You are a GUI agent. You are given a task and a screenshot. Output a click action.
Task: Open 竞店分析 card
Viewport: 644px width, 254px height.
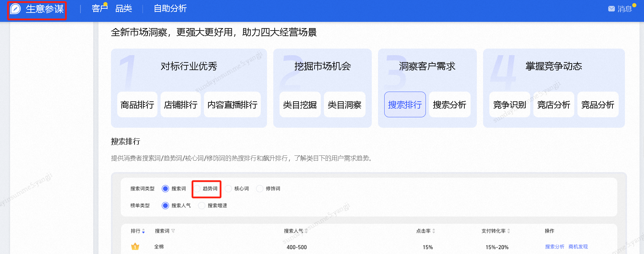click(x=554, y=104)
